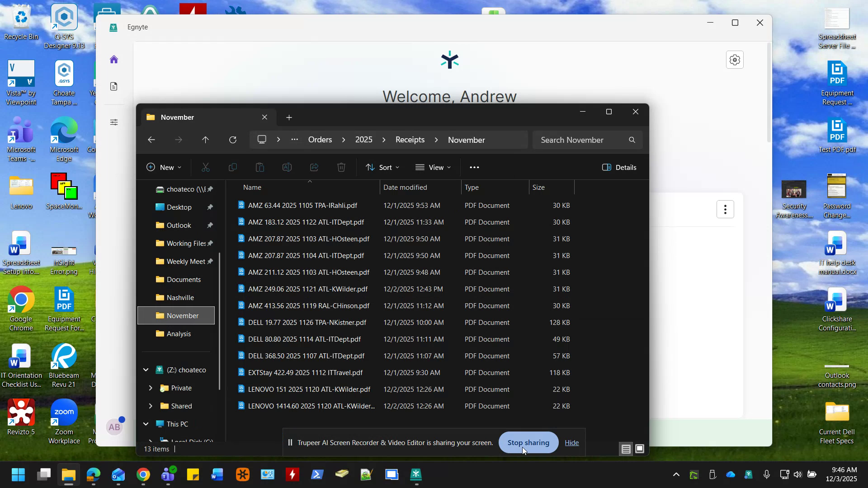Hide the screen sharing banner

571,443
